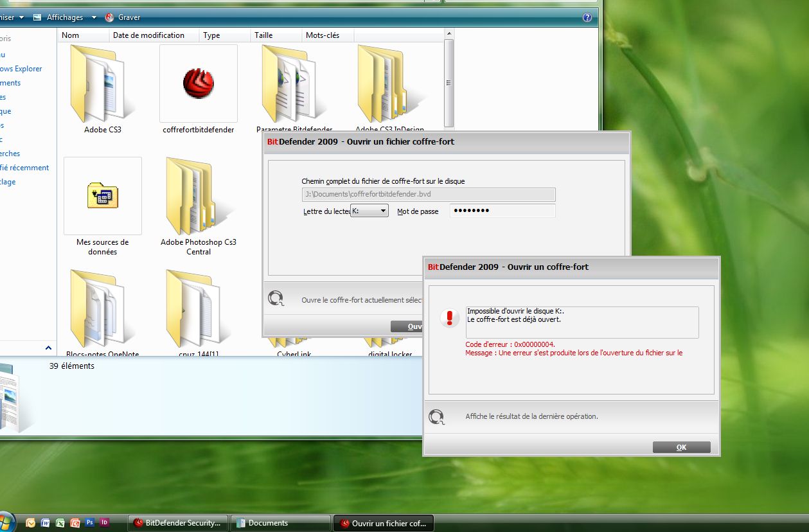This screenshot has width=809, height=532.
Task: Click the Explorer help question mark icon
Action: (587, 17)
